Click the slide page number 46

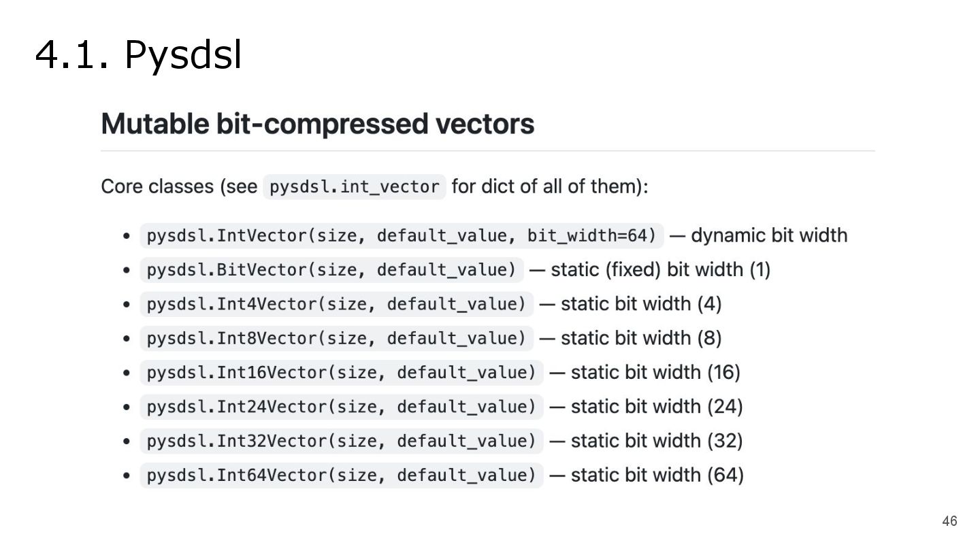click(x=949, y=521)
